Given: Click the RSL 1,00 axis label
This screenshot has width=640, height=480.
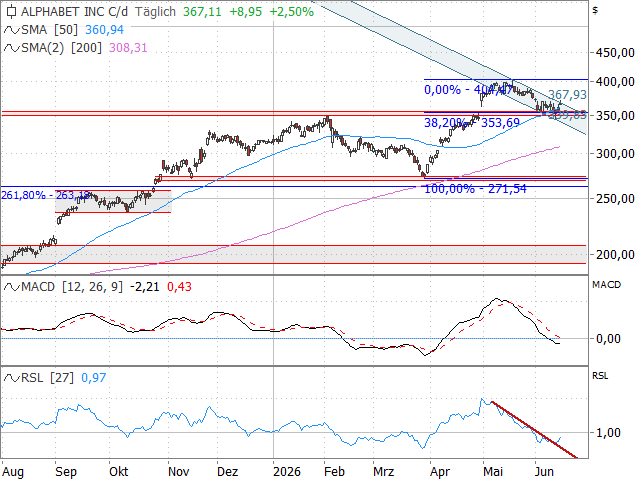Looking at the screenshot, I should tap(608, 433).
